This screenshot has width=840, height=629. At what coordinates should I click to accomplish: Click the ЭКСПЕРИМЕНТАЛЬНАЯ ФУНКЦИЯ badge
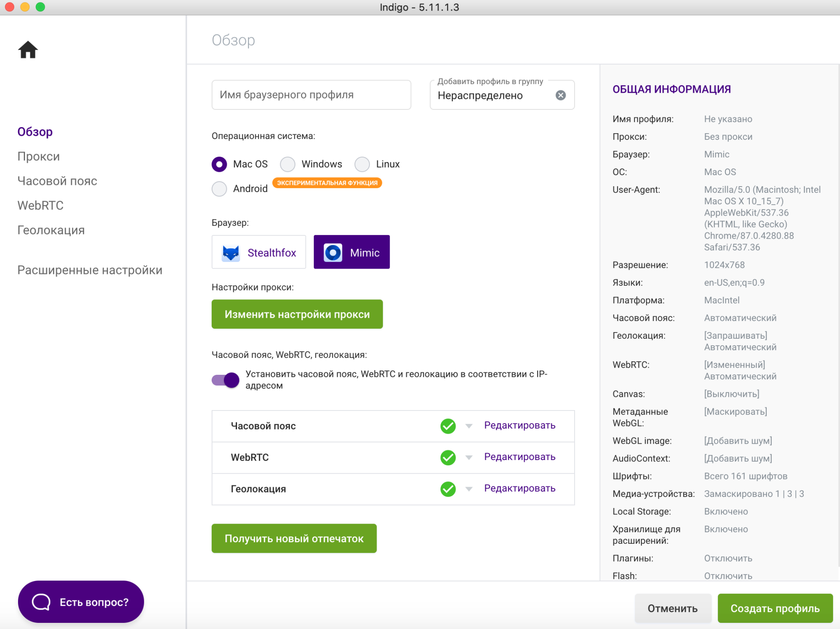click(327, 183)
